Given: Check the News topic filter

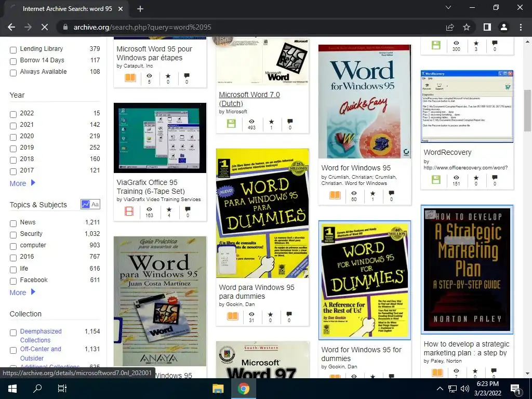Looking at the screenshot, I should [13, 223].
